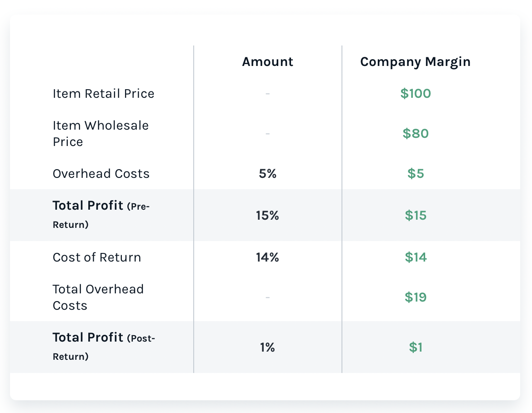
Task: Click the 5% overhead amount
Action: pyautogui.click(x=267, y=174)
